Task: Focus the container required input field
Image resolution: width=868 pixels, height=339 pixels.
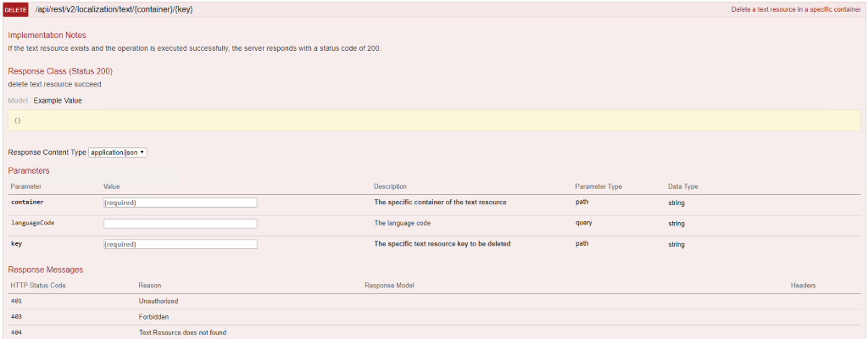Action: (x=180, y=203)
